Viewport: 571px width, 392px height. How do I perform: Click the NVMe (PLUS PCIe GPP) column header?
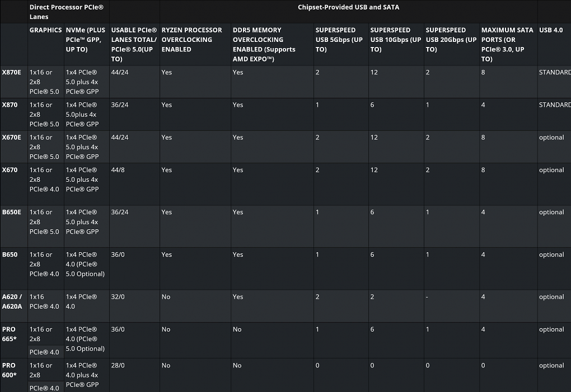[x=86, y=40]
